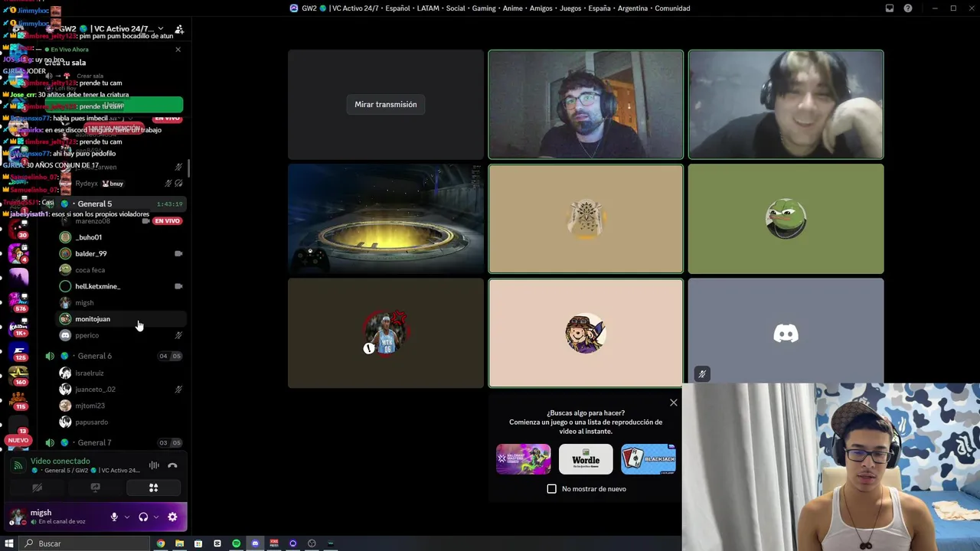Image resolution: width=980 pixels, height=551 pixels.
Task: Select the yellow arena stream tile
Action: [x=386, y=219]
